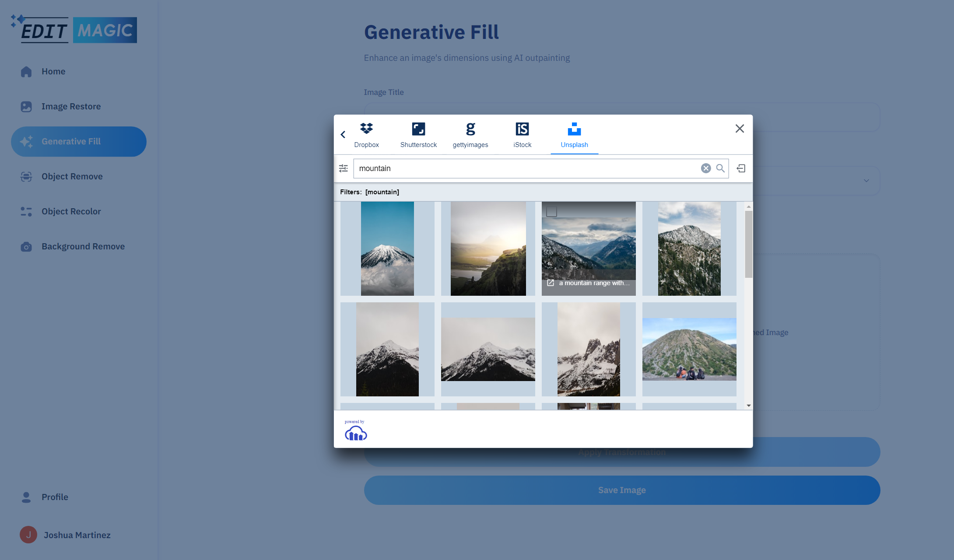Select the Dropbox source
The width and height of the screenshot is (954, 560).
(366, 135)
